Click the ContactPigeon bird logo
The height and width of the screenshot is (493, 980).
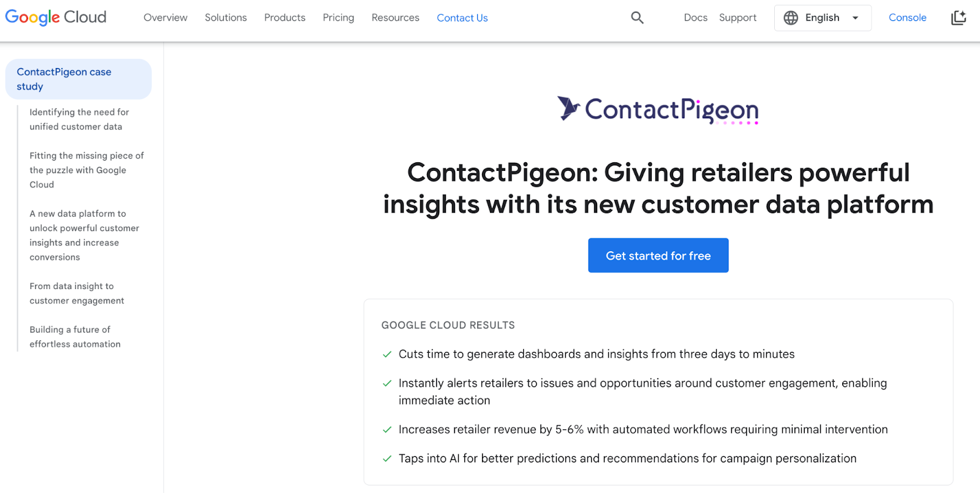pyautogui.click(x=568, y=108)
